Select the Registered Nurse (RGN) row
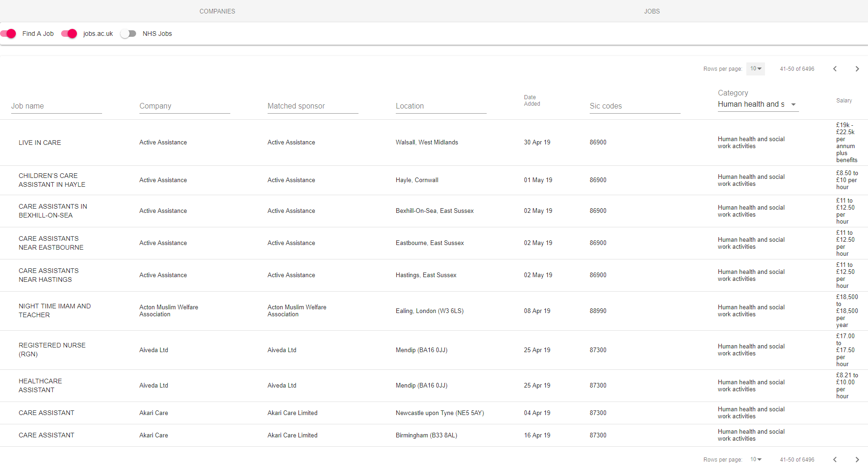Viewport: 868px width, 470px height. click(52, 350)
